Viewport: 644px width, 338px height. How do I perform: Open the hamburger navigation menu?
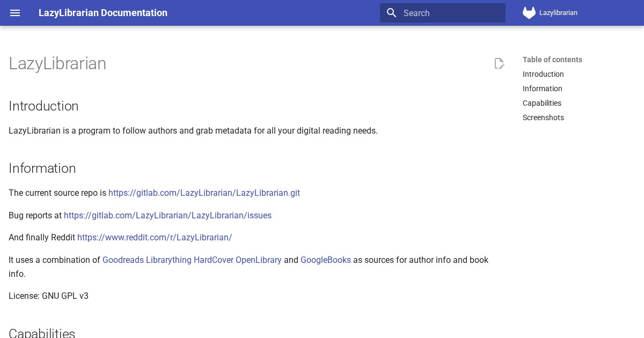(x=15, y=13)
